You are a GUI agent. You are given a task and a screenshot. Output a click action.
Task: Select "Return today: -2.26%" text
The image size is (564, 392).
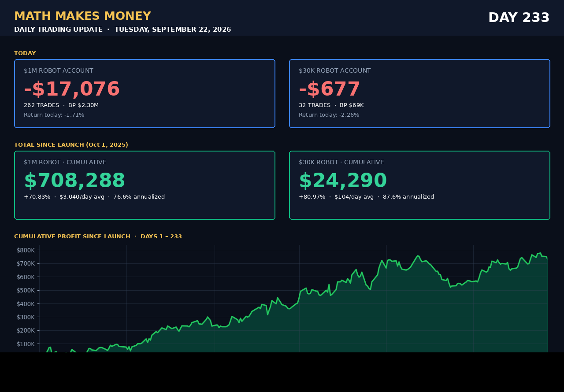pos(329,115)
